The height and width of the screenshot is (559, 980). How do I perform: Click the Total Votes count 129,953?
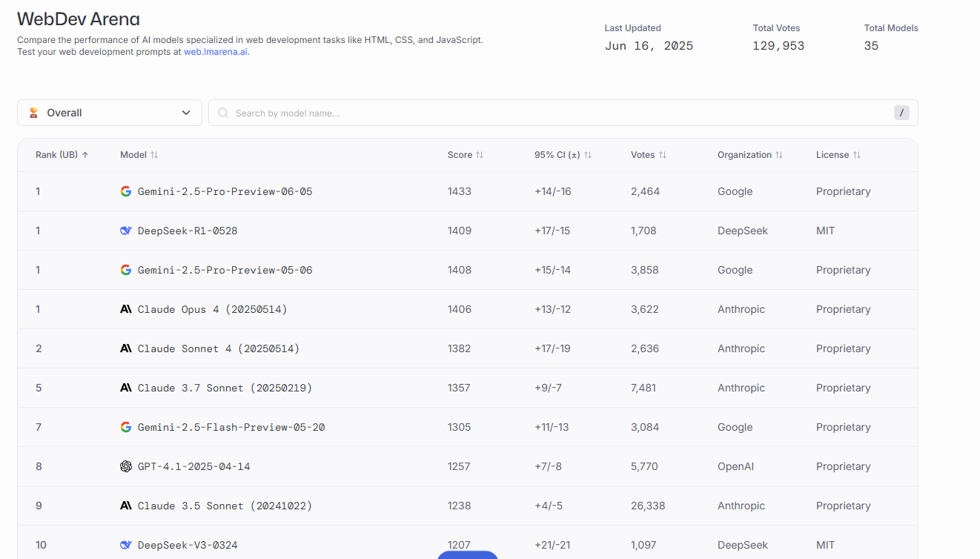(x=778, y=46)
